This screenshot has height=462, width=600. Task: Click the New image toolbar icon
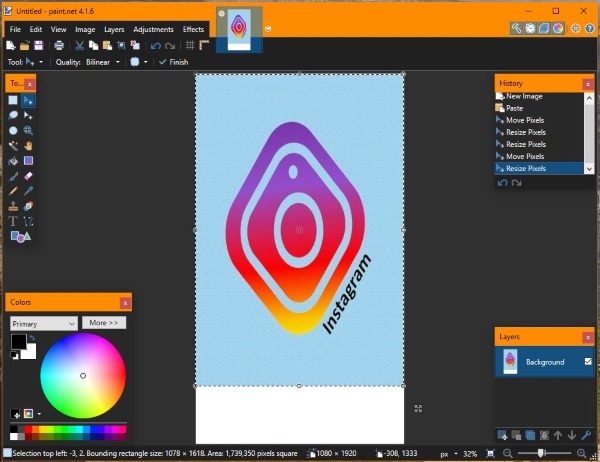(11, 46)
